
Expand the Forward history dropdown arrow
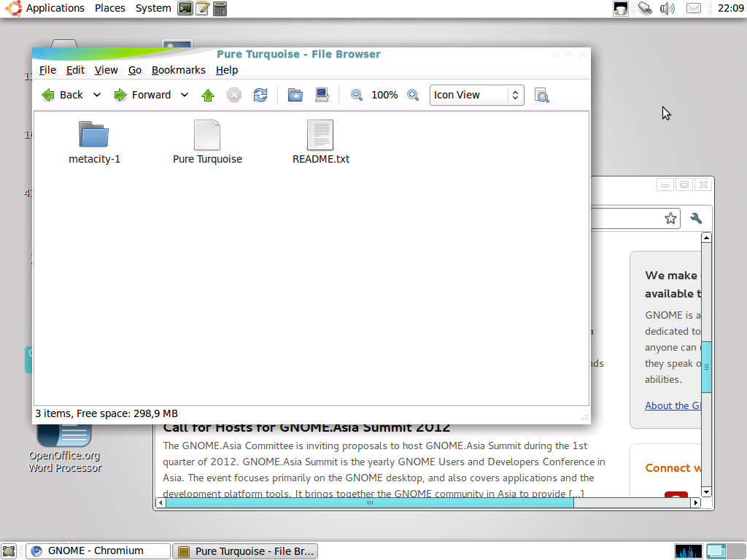click(x=185, y=96)
